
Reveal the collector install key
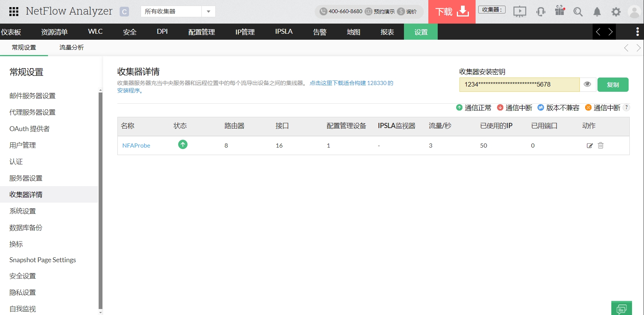tap(587, 84)
